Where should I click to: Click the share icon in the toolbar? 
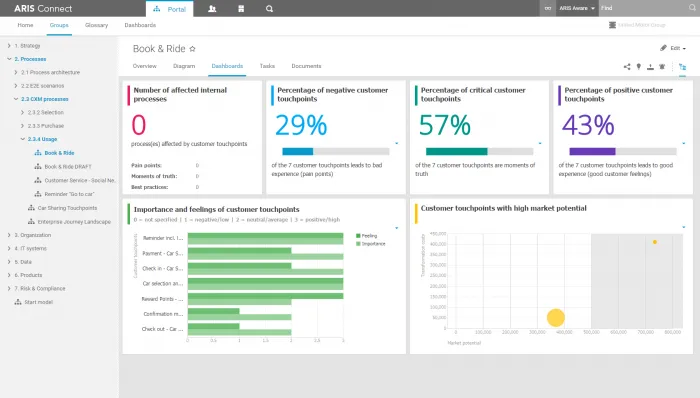tap(627, 67)
